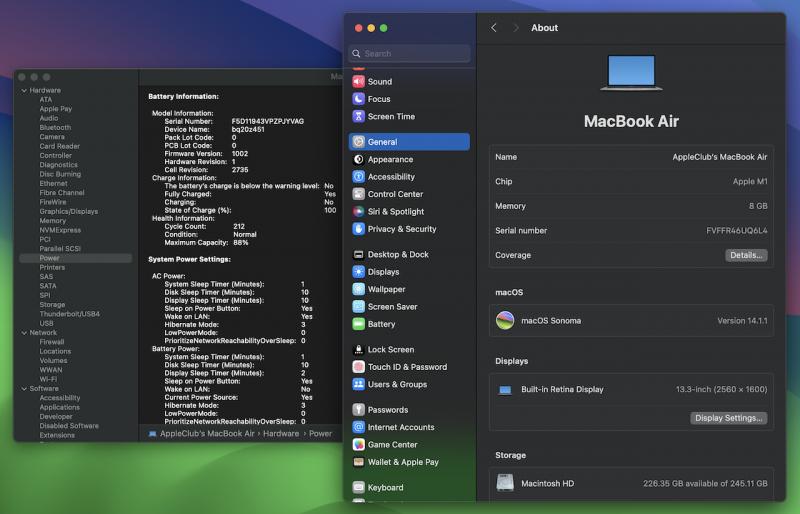
Task: Open Desktop & Dock icon
Action: [359, 254]
